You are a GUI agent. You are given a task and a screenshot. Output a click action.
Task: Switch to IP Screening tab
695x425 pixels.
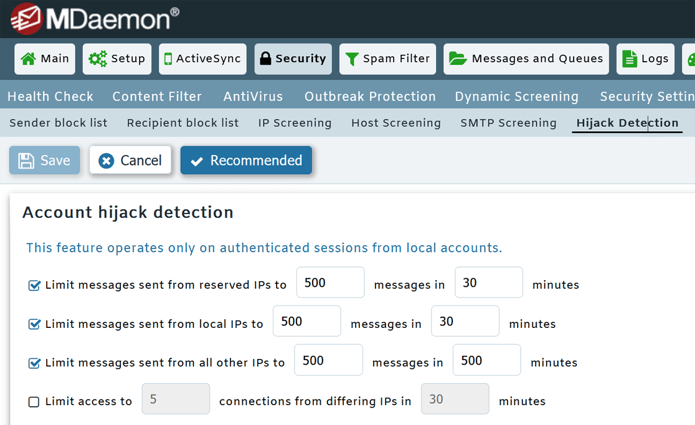point(295,123)
